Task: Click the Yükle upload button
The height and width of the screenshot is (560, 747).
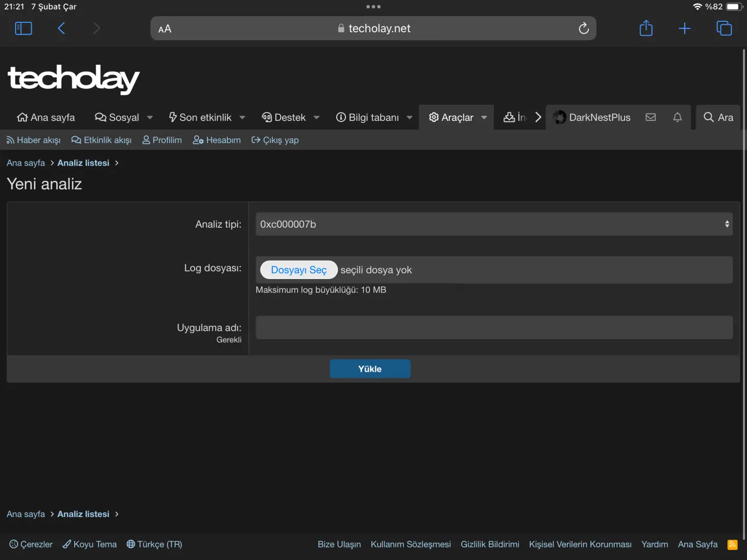Action: pyautogui.click(x=370, y=369)
